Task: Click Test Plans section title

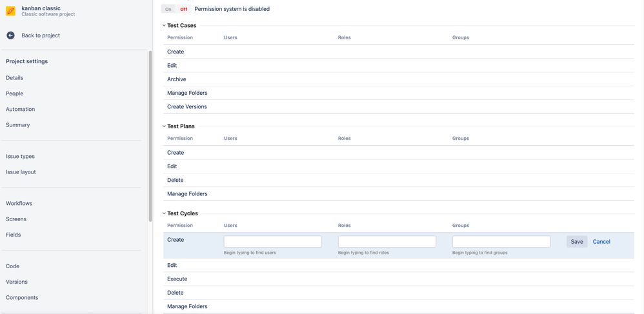Action: pos(181,126)
